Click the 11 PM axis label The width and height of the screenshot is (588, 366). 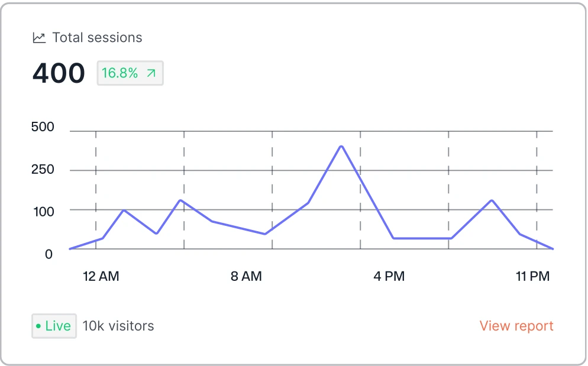[x=532, y=276]
